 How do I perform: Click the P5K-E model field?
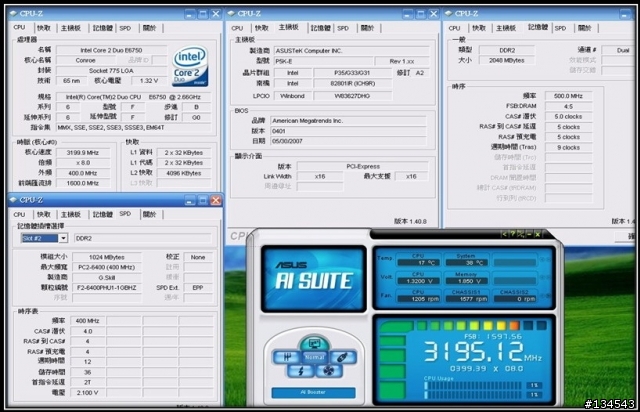(323, 61)
